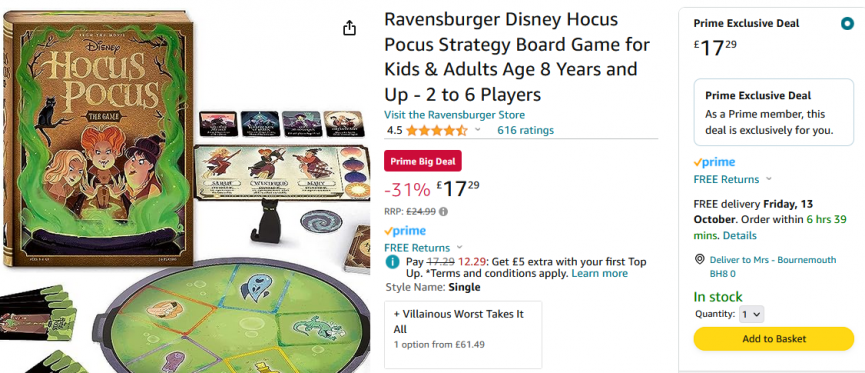Open the Quantity dropdown
This screenshot has width=865, height=373.
(751, 315)
